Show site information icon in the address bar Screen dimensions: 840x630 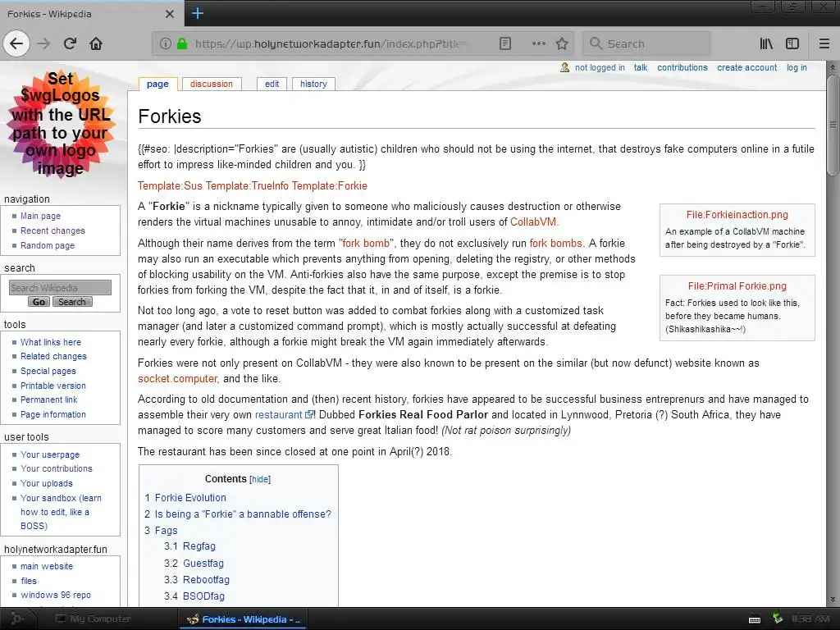pyautogui.click(x=166, y=43)
